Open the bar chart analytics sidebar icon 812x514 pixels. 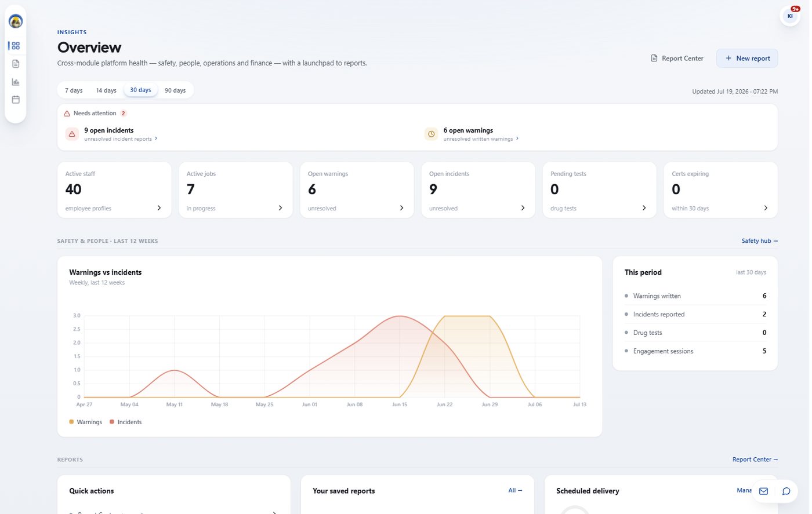click(x=16, y=82)
